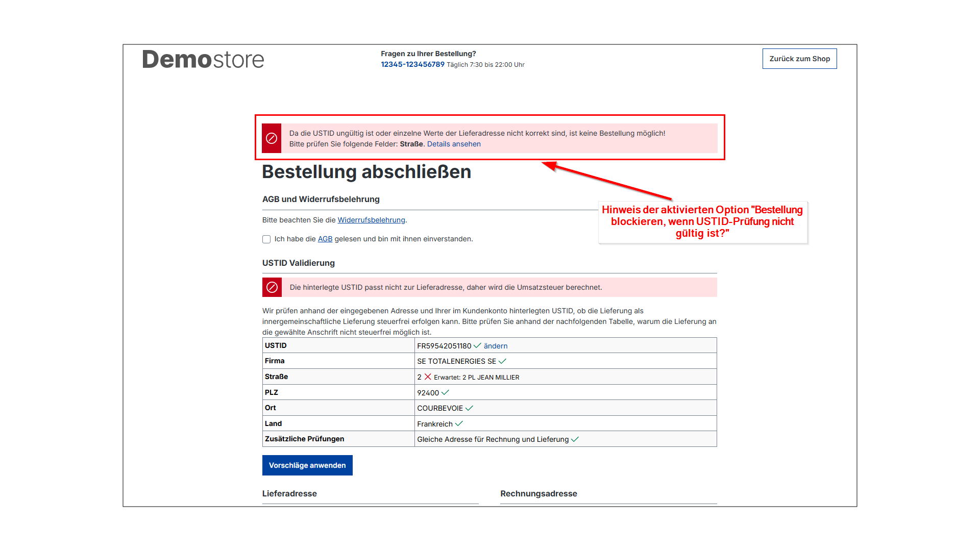Image resolution: width=980 pixels, height=551 pixels.
Task: Click the checkmark next to USTID FR59542051180
Action: [477, 345]
